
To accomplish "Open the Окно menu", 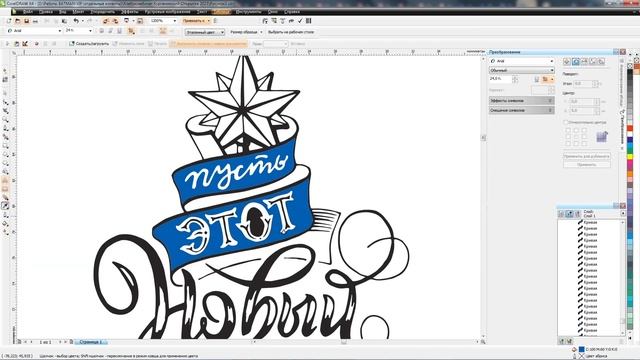I will coord(273,12).
